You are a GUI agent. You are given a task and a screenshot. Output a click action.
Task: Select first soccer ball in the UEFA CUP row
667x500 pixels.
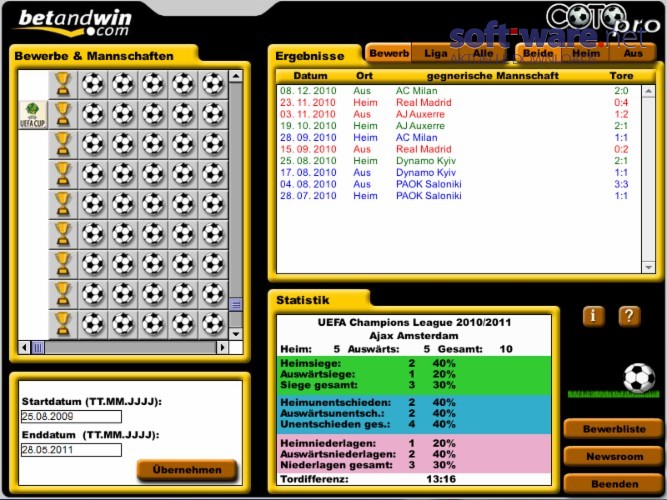[93, 114]
